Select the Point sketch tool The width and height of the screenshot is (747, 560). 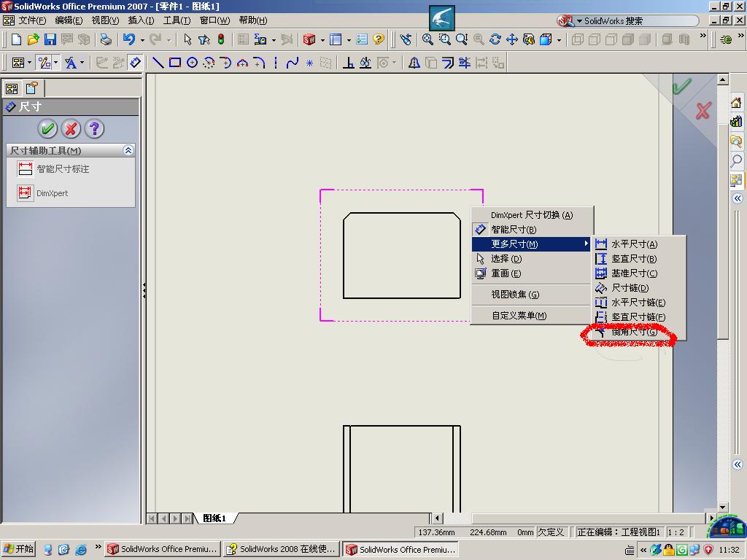[309, 63]
